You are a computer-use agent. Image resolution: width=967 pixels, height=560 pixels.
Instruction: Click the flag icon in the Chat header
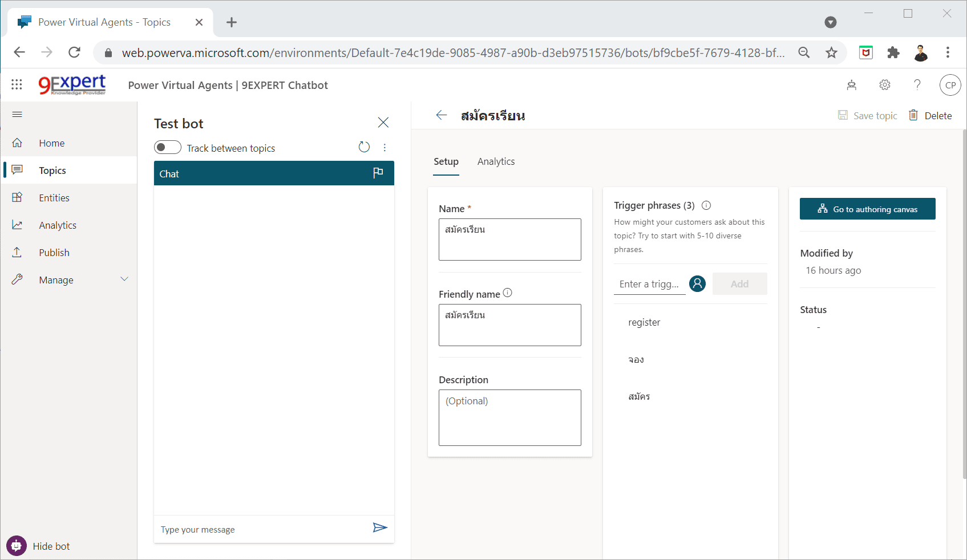377,173
